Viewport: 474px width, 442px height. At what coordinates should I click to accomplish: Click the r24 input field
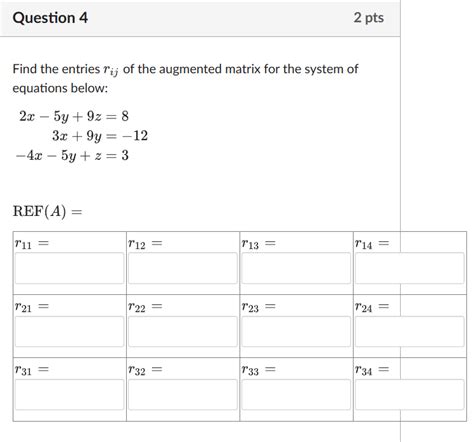coord(409,331)
